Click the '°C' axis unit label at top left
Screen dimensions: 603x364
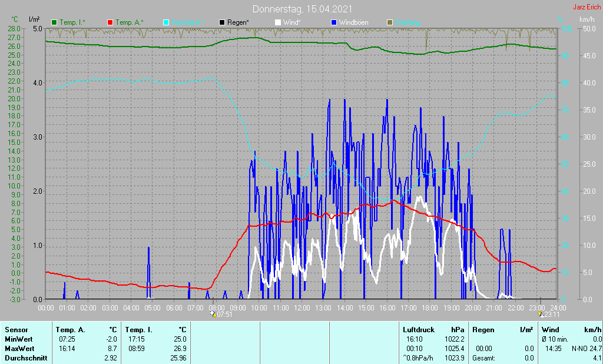point(15,19)
